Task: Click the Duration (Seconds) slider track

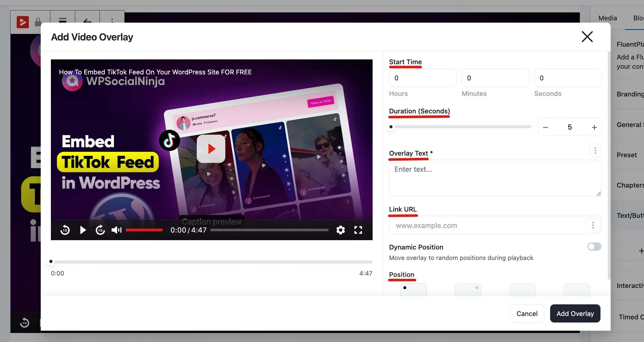Action: tap(461, 127)
